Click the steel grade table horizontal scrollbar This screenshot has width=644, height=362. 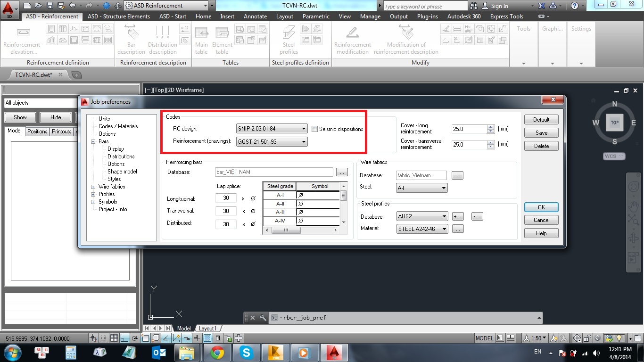301,230
